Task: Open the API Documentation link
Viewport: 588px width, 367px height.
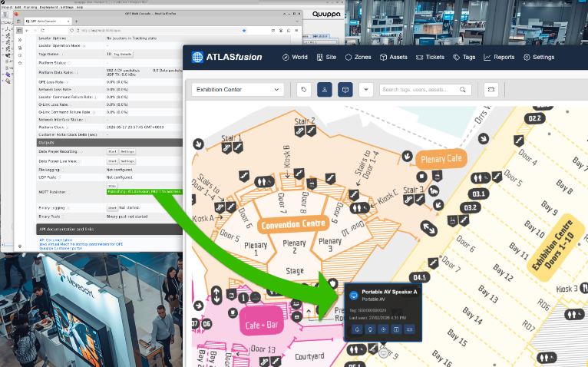Action: pyautogui.click(x=55, y=240)
